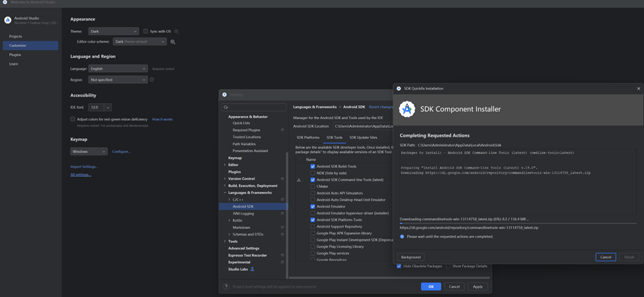Click project-level marker icon beside JVM Logging
This screenshot has width=644, height=297.
pos(282,214)
